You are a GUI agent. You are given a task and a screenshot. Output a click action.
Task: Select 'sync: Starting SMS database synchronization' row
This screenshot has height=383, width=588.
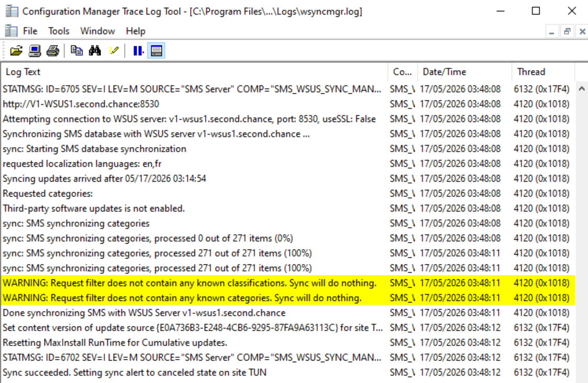(x=287, y=149)
